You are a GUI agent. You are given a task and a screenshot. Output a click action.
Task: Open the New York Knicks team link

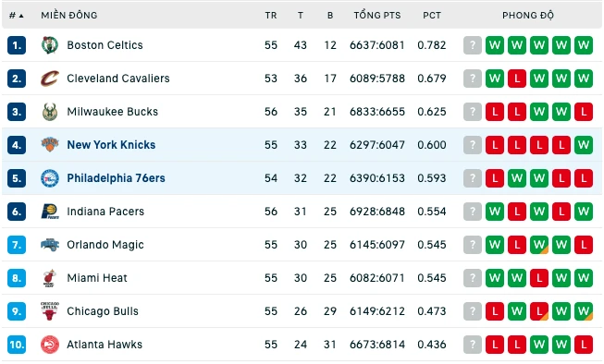pyautogui.click(x=111, y=145)
